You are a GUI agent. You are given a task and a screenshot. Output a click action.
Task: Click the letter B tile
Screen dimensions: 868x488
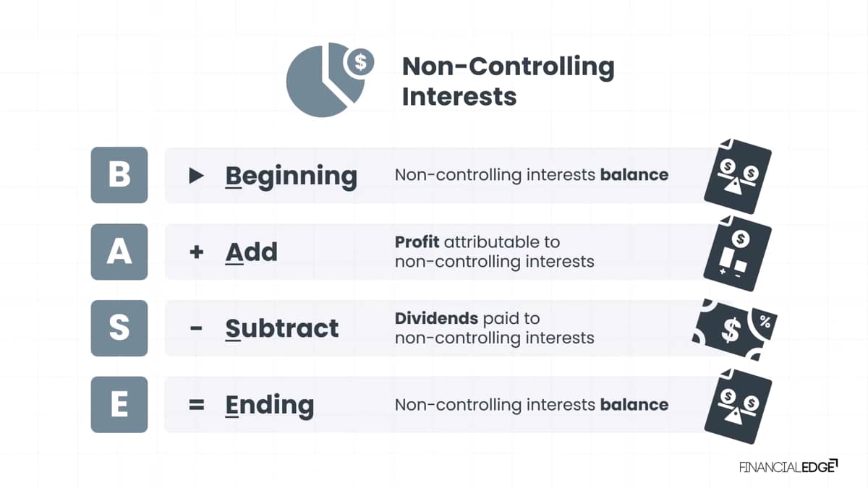119,175
